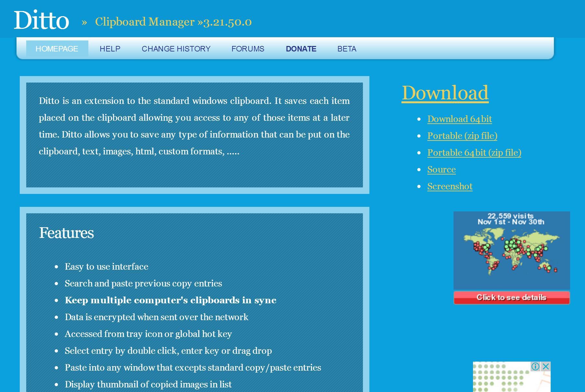This screenshot has height=392, width=585.
Task: Click 'Paste into any window' feature line
Action: [x=193, y=368]
